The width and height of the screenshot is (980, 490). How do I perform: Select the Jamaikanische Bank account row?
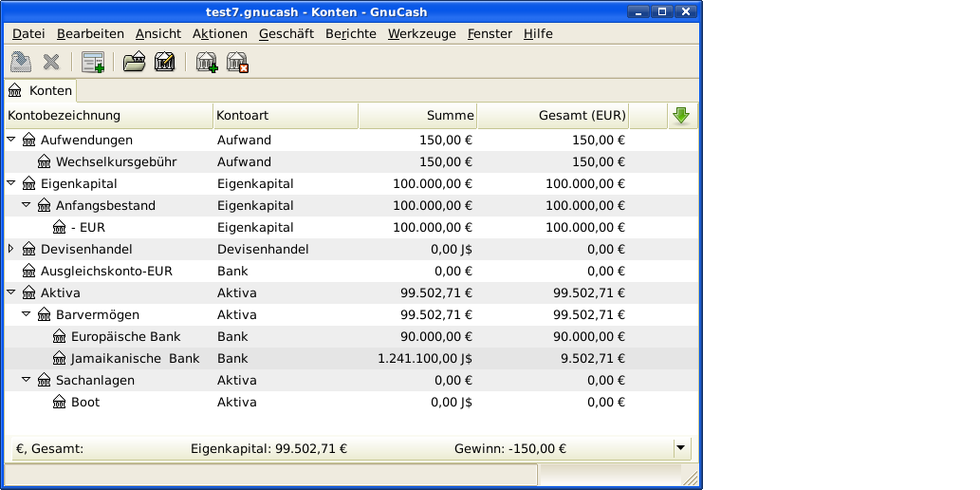135,358
